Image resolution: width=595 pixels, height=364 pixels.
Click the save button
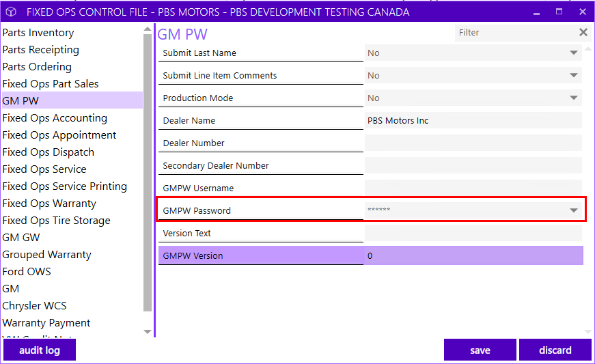(480, 350)
